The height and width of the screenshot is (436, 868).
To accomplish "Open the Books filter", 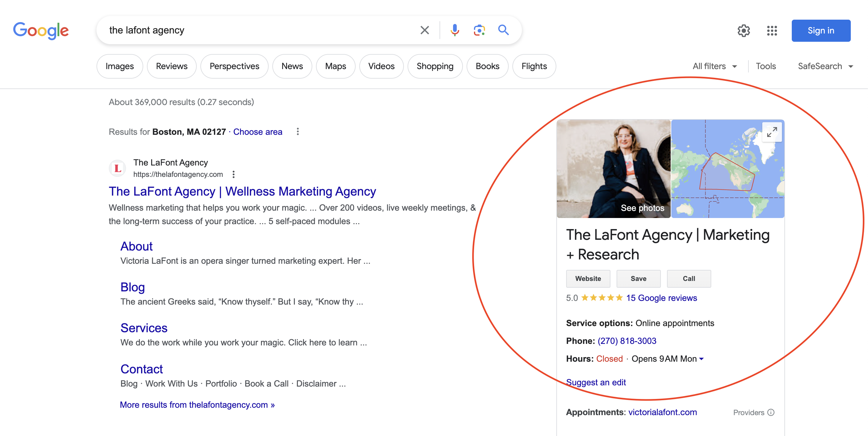I will click(x=487, y=66).
